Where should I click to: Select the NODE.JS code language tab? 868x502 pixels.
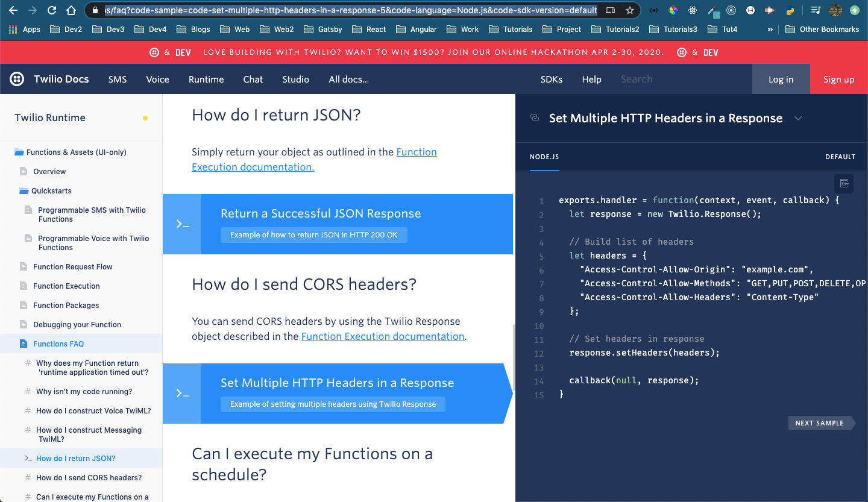click(x=544, y=157)
